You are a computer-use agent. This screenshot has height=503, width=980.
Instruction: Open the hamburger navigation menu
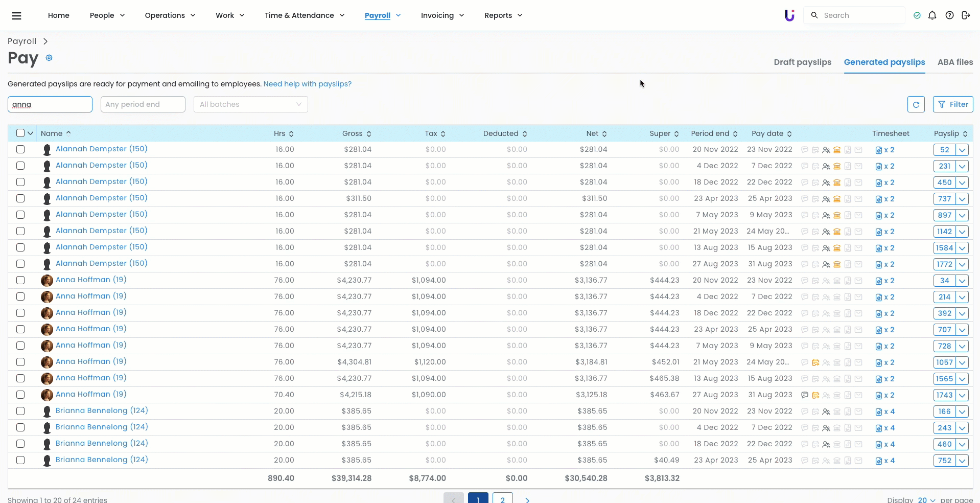[x=16, y=15]
